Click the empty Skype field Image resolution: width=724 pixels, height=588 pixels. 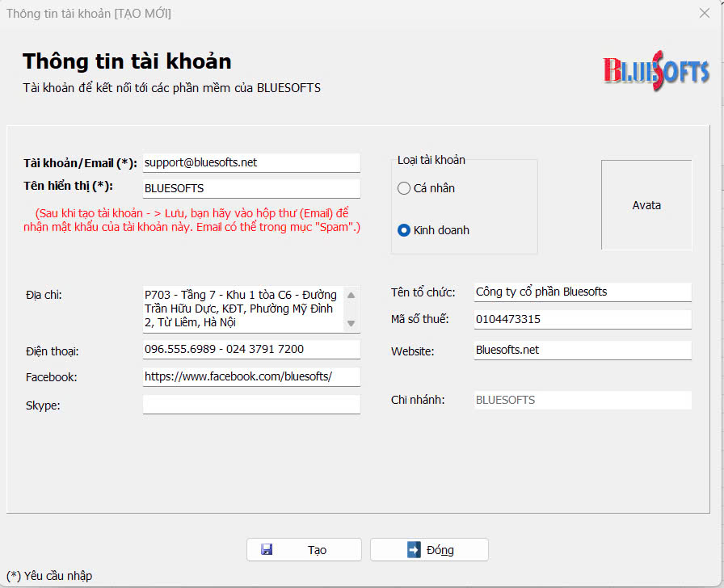pos(251,405)
